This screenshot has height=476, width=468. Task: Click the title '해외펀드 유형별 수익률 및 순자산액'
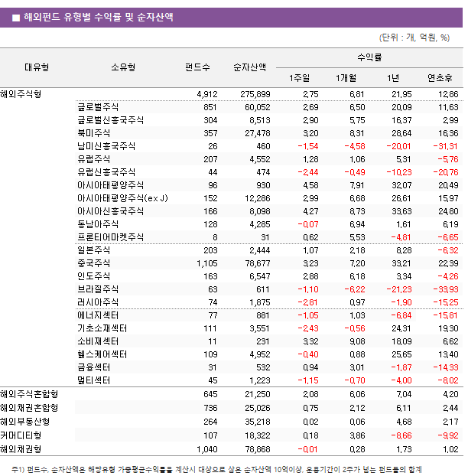click(x=99, y=17)
